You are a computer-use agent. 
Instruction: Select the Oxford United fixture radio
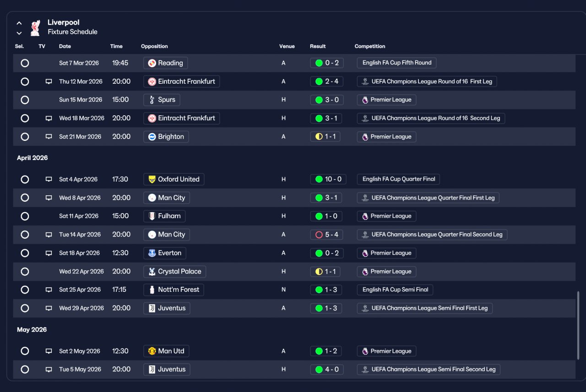(x=25, y=179)
